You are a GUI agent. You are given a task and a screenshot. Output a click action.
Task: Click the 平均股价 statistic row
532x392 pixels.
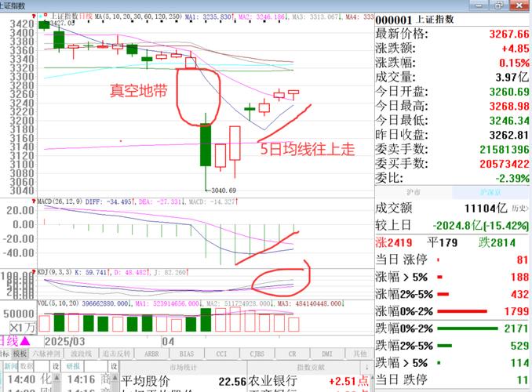(184, 381)
